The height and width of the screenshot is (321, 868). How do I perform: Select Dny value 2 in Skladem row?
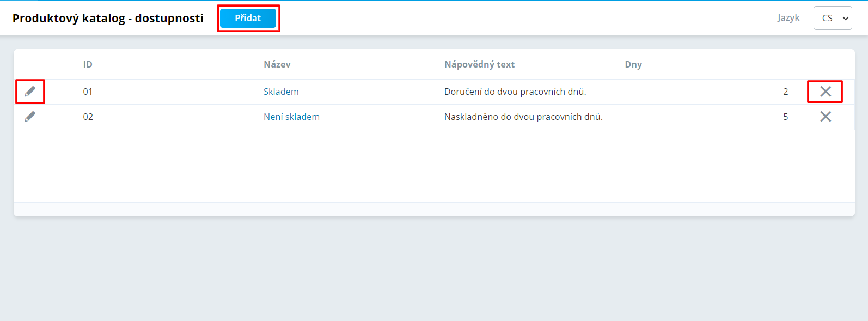click(785, 92)
